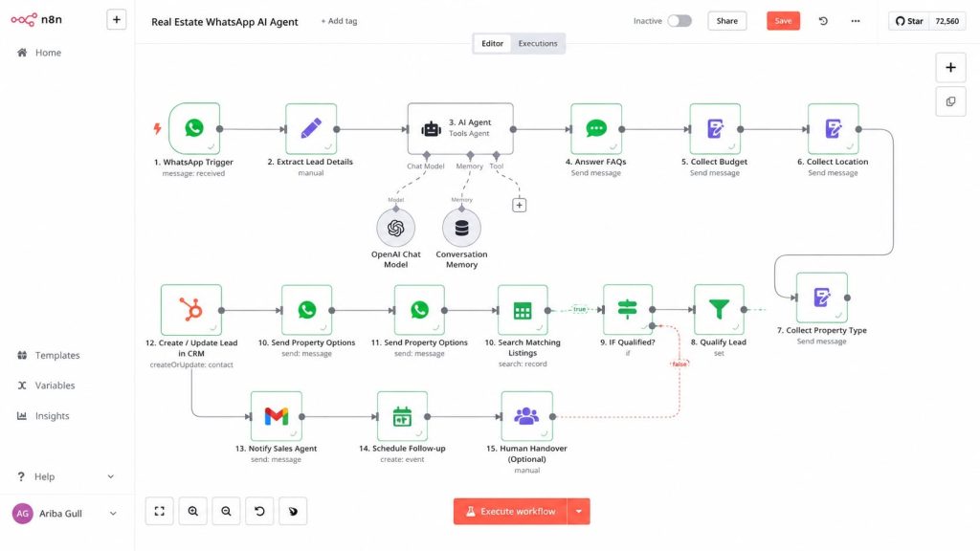Select the Answer FAQs chat bubble node
Screen dimensions: 980x551
[x=596, y=129]
